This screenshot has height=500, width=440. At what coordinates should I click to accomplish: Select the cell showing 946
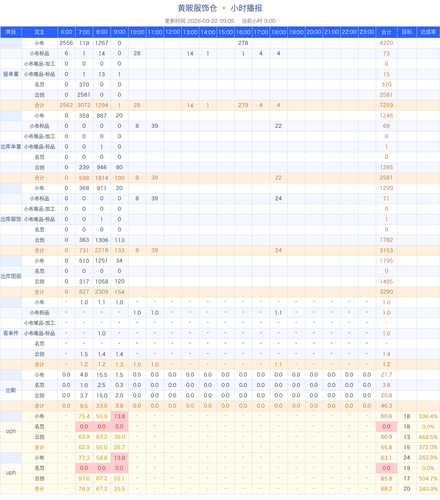[102, 167]
